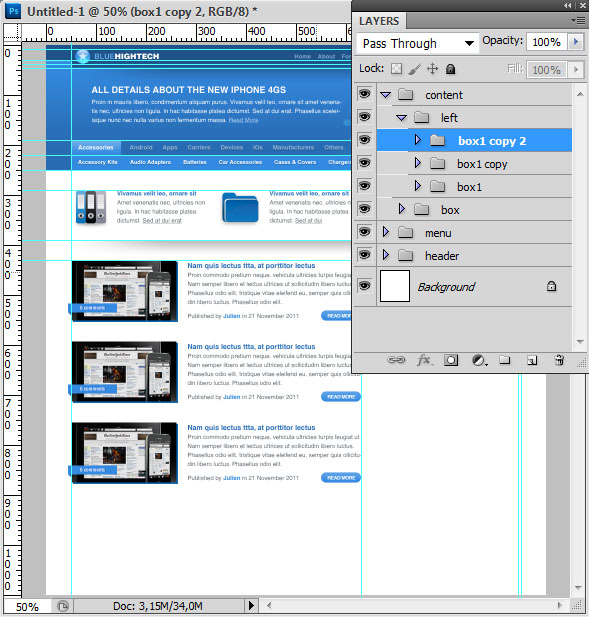Viewport: 589px width, 617px height.
Task: Expand the box1 group
Action: (x=418, y=185)
